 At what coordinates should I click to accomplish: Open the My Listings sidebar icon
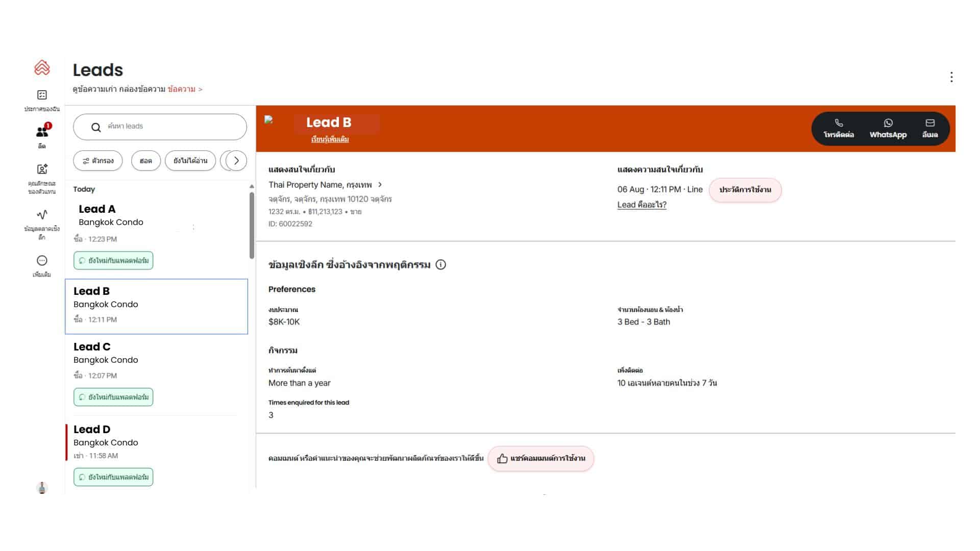pyautogui.click(x=42, y=95)
